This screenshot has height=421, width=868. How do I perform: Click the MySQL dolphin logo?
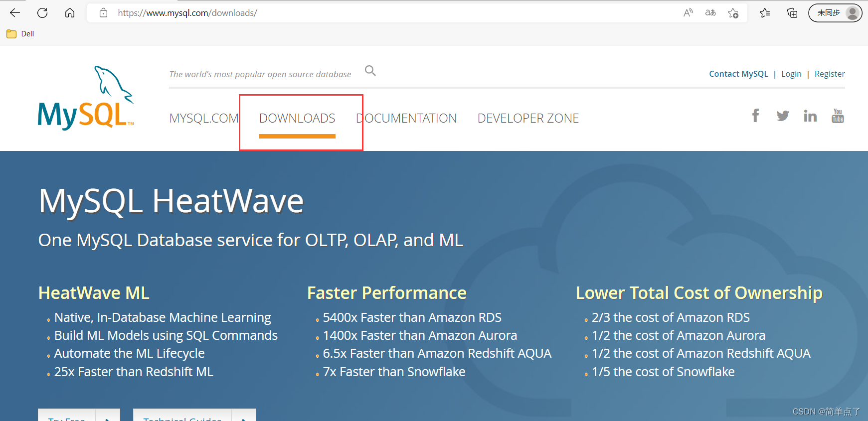pos(86,98)
